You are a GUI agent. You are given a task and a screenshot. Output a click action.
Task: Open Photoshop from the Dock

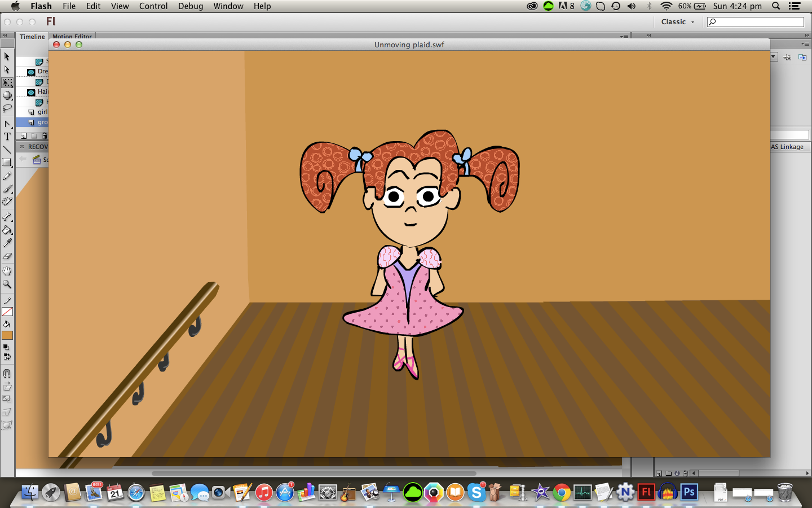(689, 492)
